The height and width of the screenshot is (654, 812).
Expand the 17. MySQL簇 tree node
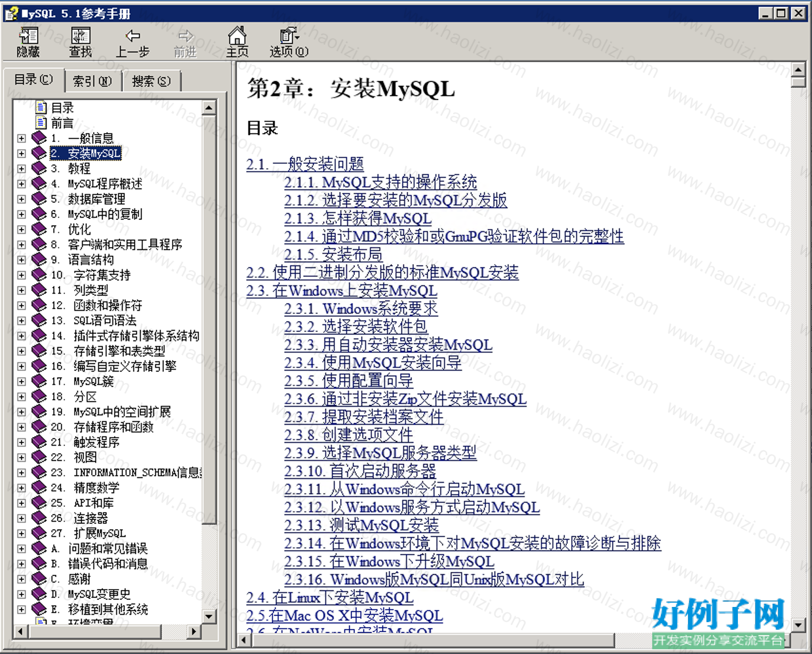click(21, 382)
